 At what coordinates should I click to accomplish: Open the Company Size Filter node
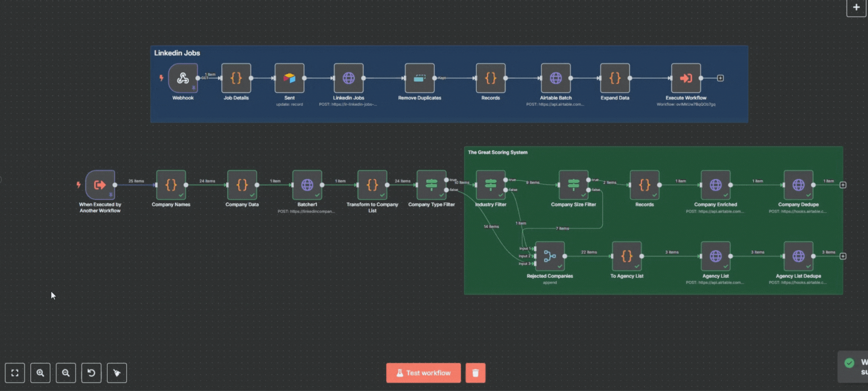pyautogui.click(x=573, y=185)
